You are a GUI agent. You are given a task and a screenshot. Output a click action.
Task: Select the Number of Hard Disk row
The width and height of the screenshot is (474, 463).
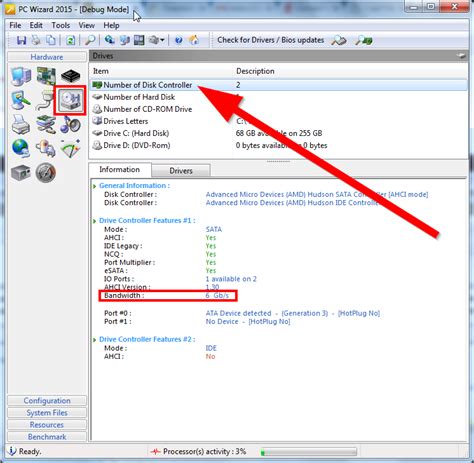point(279,97)
